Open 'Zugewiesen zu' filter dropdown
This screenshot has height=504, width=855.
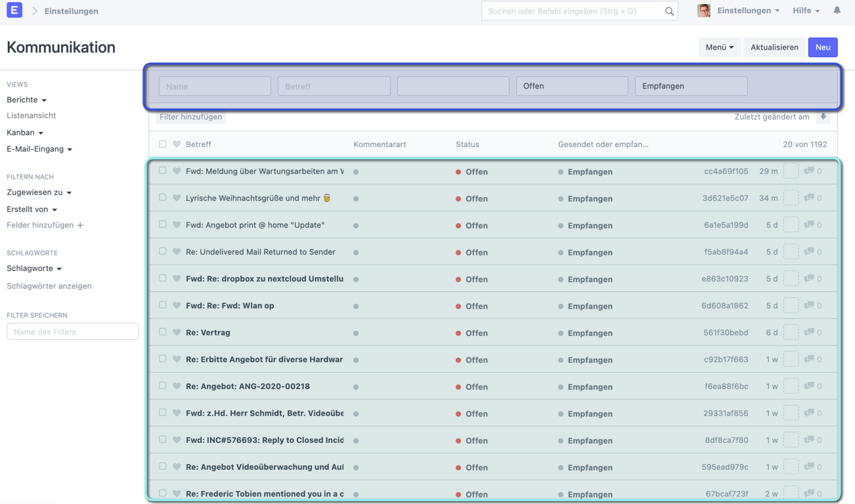39,192
